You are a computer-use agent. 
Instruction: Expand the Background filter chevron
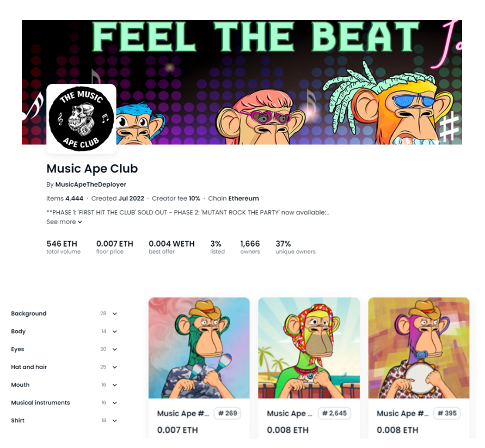click(x=115, y=314)
